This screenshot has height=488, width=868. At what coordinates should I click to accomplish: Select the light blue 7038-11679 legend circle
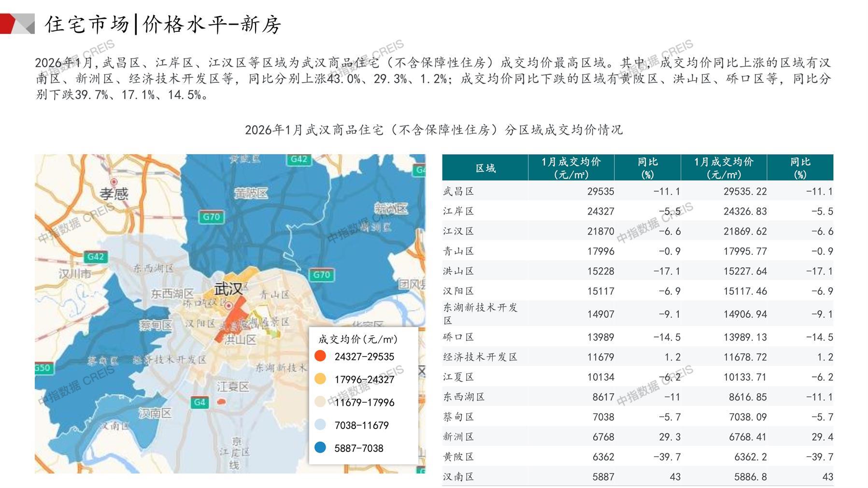point(320,425)
